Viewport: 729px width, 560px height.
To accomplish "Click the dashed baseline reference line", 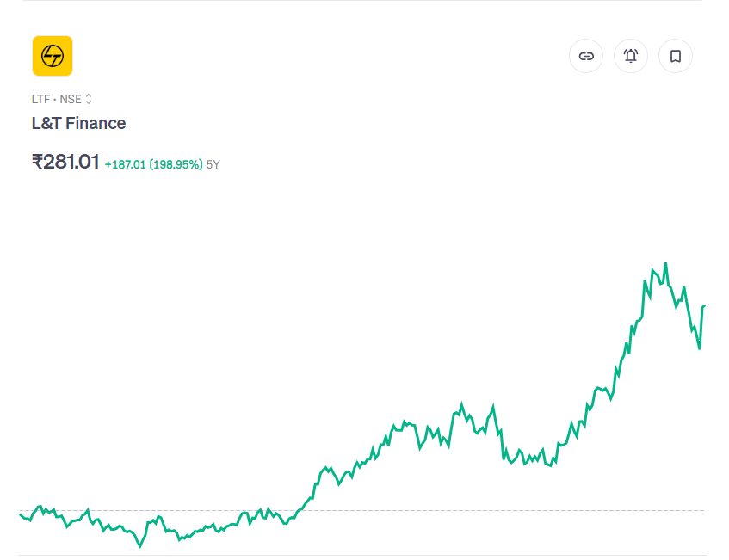I will (x=516, y=510).
